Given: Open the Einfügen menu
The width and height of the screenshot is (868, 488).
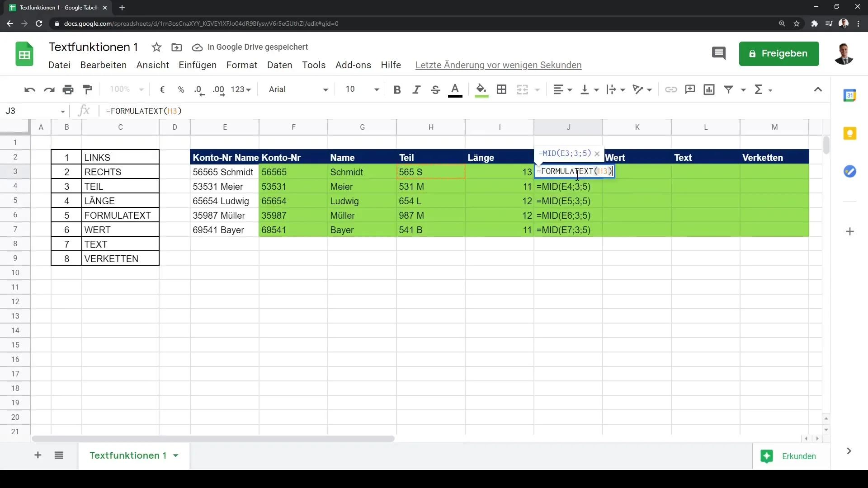Looking at the screenshot, I should (198, 65).
